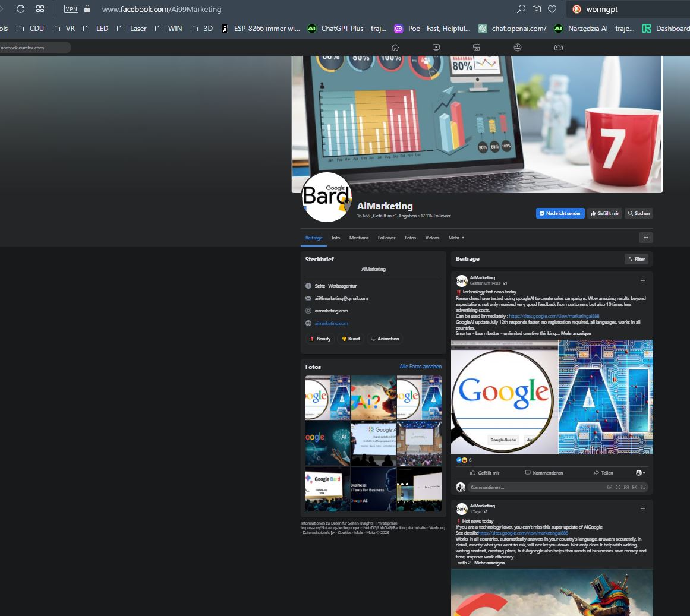Click the Suchen button on page
This screenshot has width=690, height=616.
(638, 213)
